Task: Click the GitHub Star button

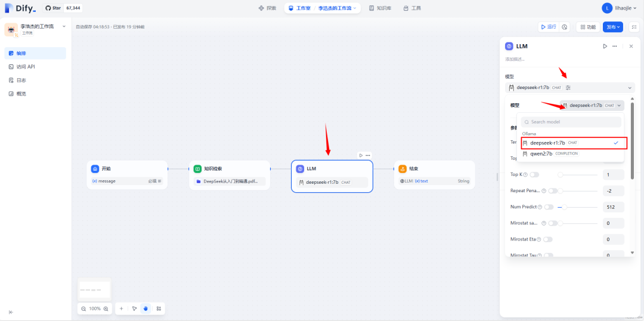Action: coord(53,8)
